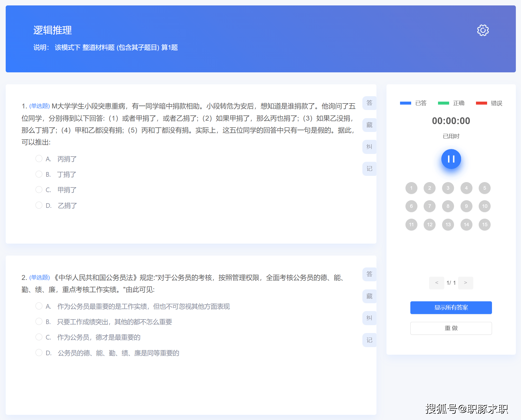Screen dimensions: 521x420
Task: Click the 藏 bookmark icon for question 1
Action: click(x=369, y=125)
